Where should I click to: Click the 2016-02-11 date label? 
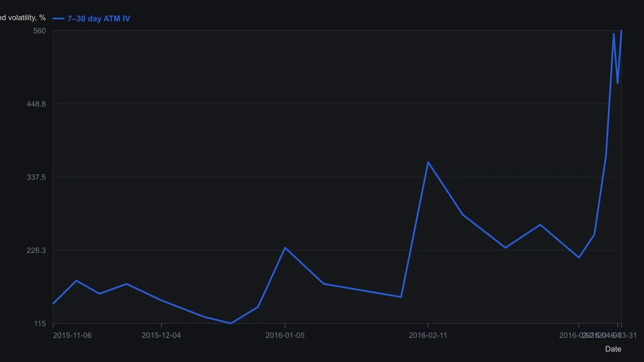click(x=428, y=335)
